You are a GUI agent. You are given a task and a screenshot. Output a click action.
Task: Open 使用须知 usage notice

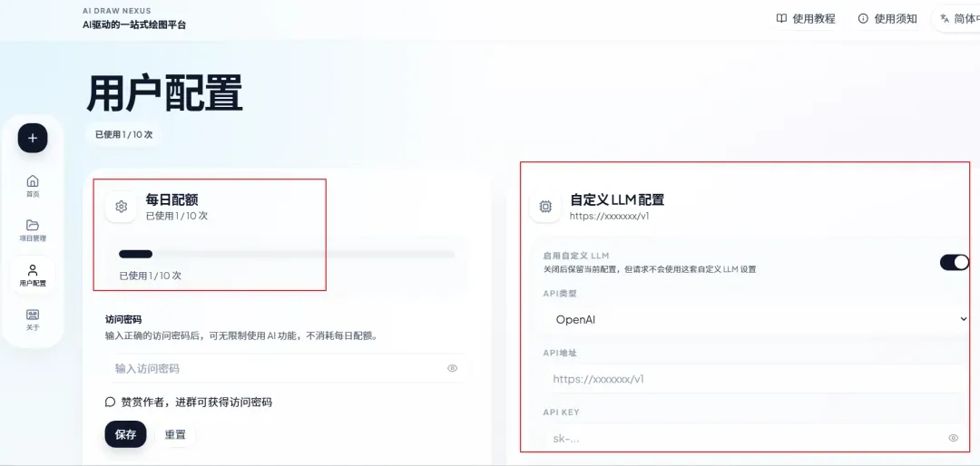click(887, 19)
